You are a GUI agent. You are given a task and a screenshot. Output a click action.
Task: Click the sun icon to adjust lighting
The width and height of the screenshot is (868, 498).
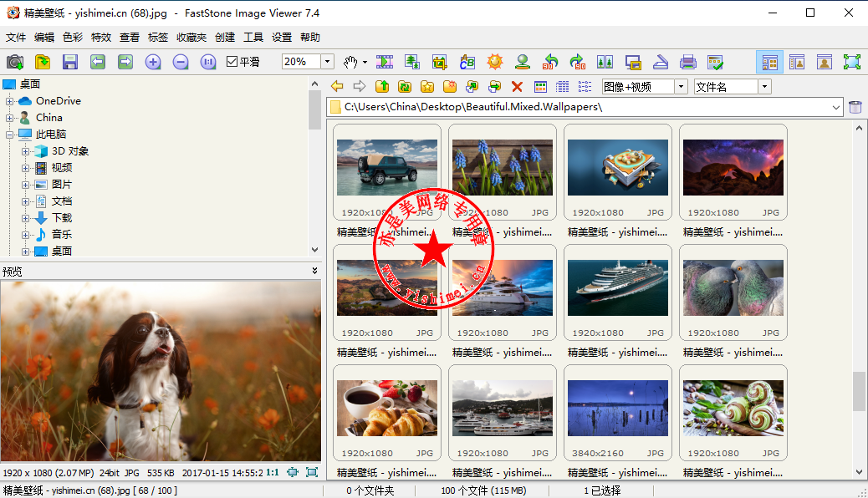point(495,62)
